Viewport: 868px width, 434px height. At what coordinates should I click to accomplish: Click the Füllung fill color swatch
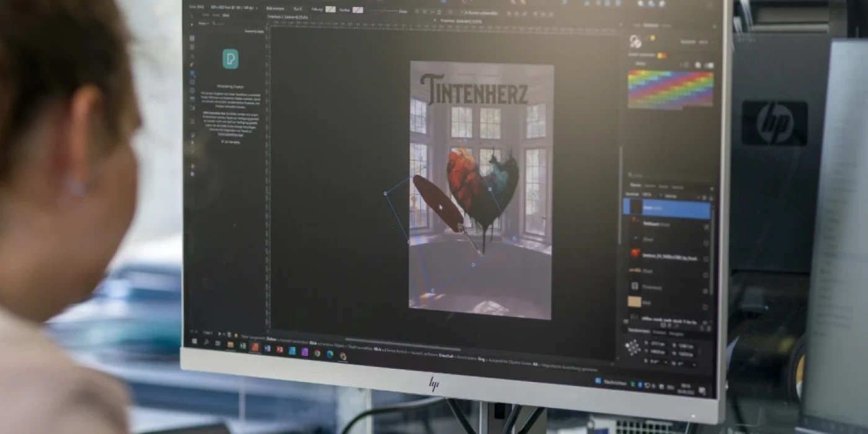click(x=330, y=9)
